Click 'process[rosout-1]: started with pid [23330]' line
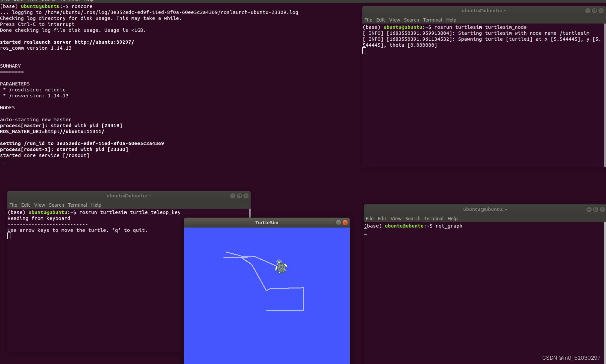 tap(64, 149)
